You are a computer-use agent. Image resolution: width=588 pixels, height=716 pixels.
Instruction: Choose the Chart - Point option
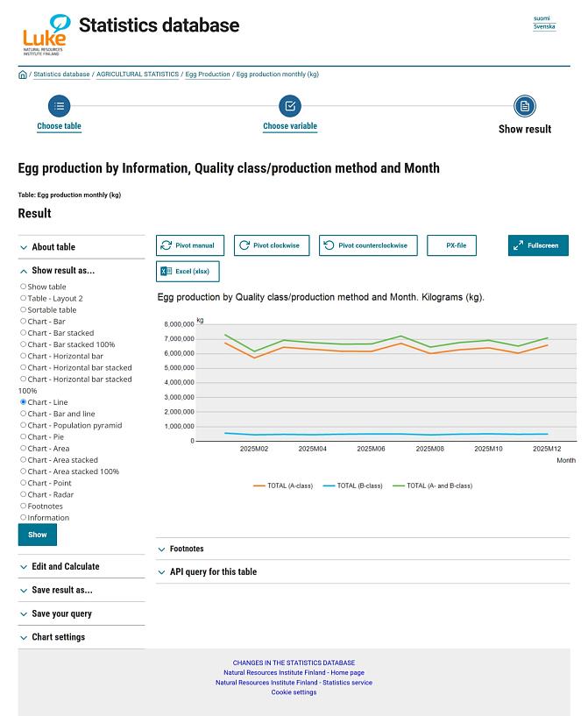(x=23, y=483)
